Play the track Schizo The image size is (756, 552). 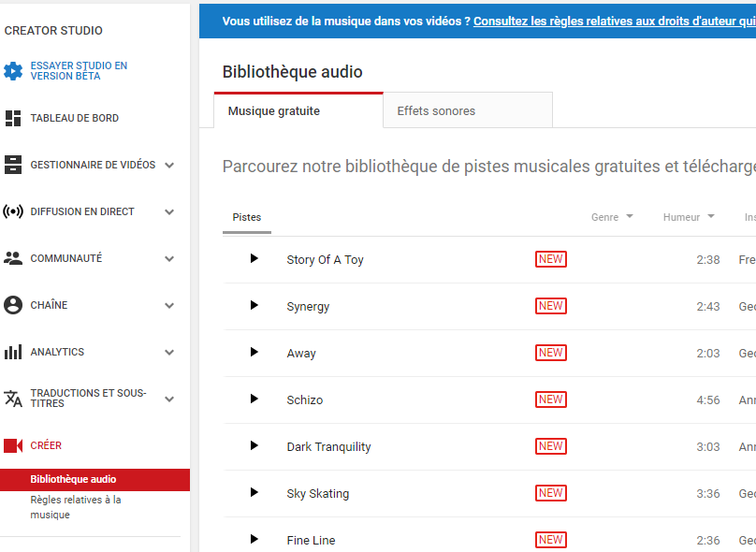coord(254,399)
